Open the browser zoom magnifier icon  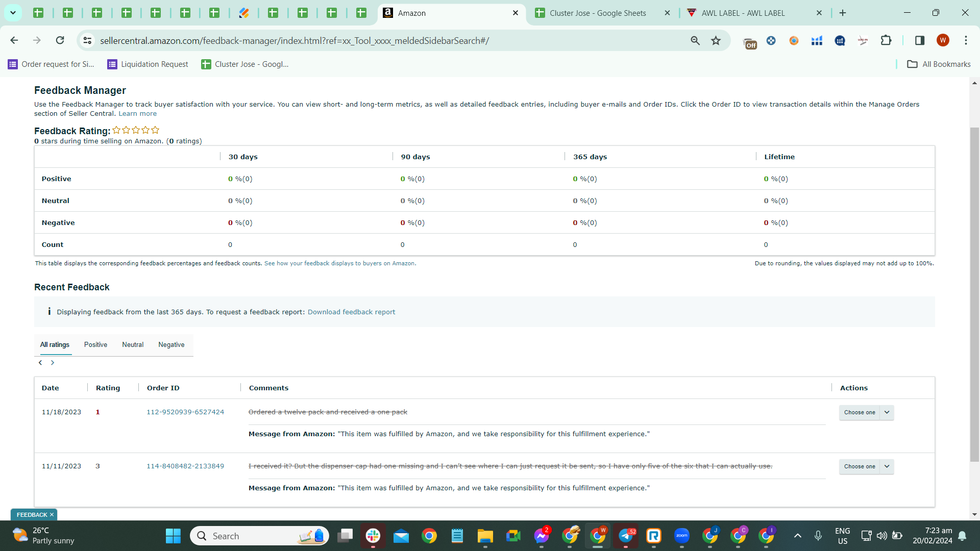point(695,40)
